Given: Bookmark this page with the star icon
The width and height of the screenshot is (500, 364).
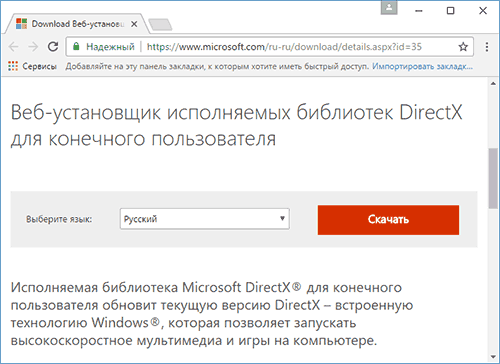Looking at the screenshot, I should click(463, 47).
